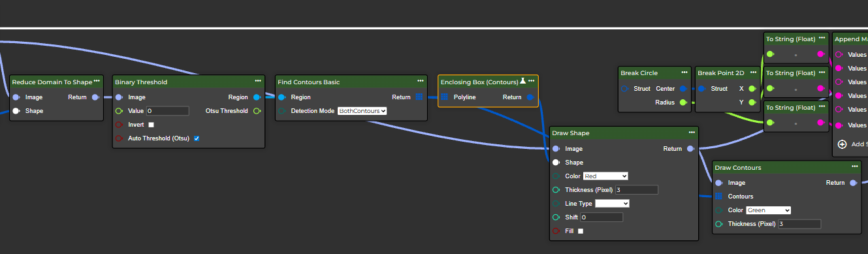Screen dimensions: 868x254
Task: Click Shape input port of Draw Shape
Action: (556, 163)
